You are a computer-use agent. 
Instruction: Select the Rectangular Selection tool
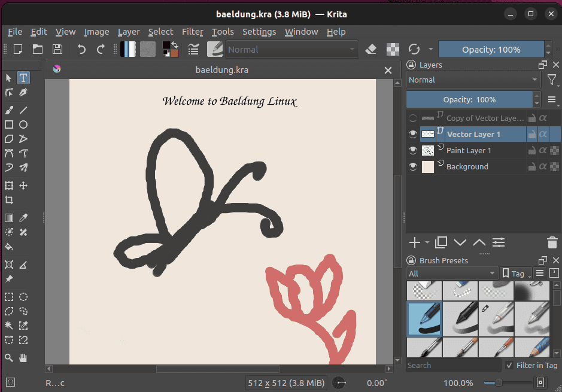click(x=8, y=296)
